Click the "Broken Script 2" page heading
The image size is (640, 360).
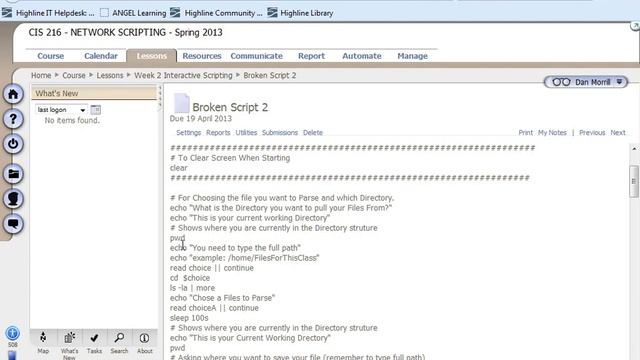click(x=230, y=107)
